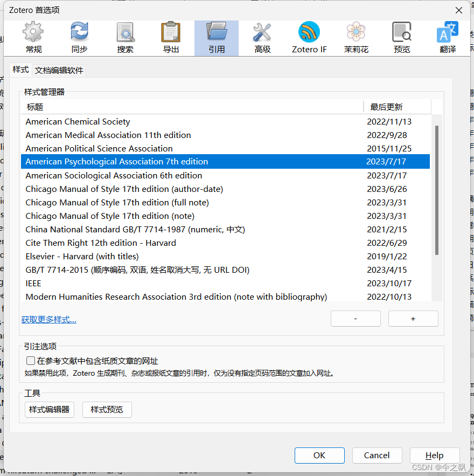Sort styles by the 最后更新 column header
The height and width of the screenshot is (476, 474).
[398, 107]
